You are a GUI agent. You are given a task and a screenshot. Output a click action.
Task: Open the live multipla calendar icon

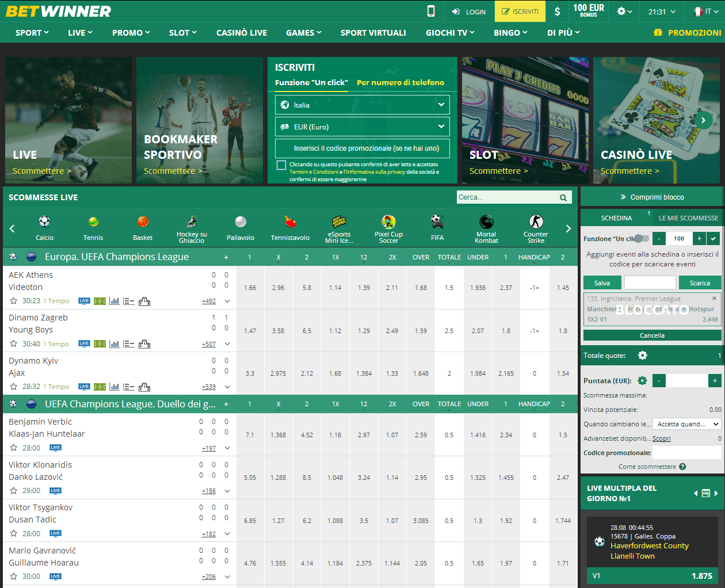(x=706, y=493)
